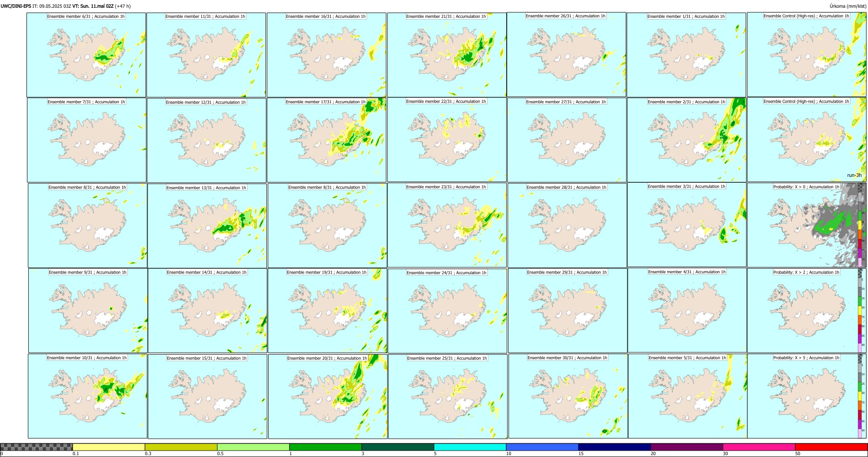This screenshot has width=868, height=457.
Task: Choose the Ensemble member 4/31 map
Action: point(687,310)
